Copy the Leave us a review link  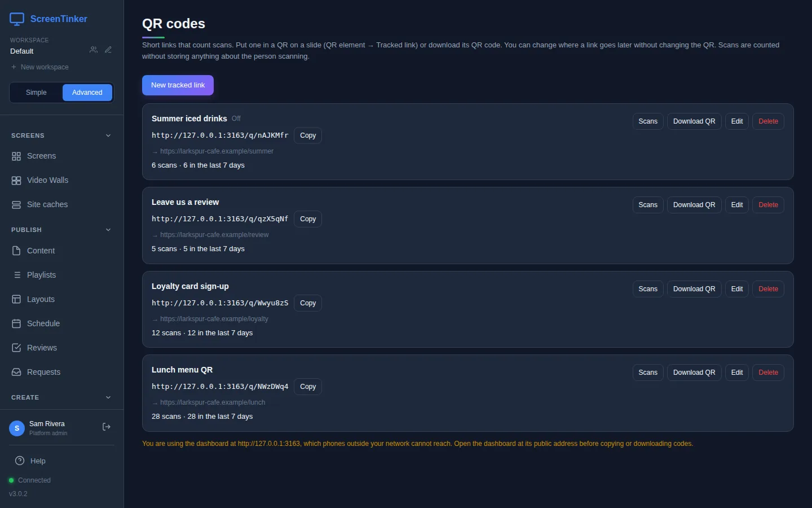pyautogui.click(x=308, y=219)
